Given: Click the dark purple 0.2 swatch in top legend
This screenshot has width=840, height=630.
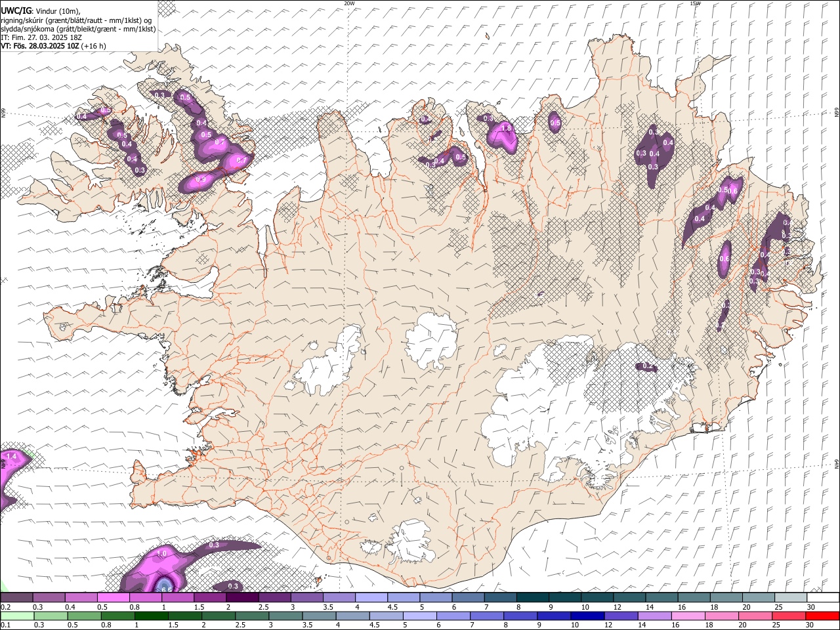Looking at the screenshot, I should pos(16,598).
